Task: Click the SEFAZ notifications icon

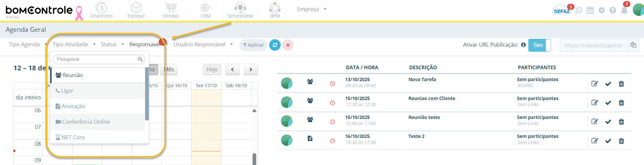Action: pos(562,10)
